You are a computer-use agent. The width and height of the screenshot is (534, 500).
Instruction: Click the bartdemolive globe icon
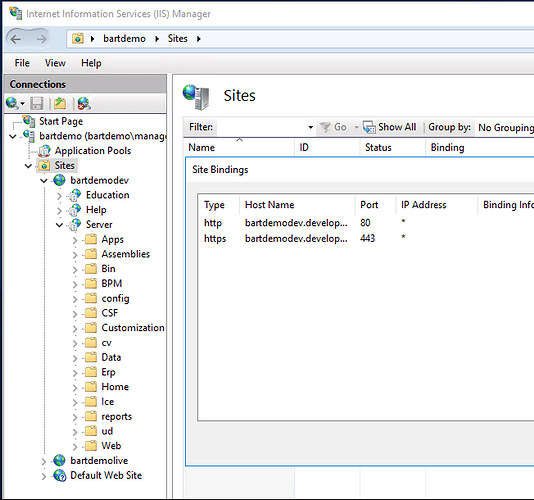coord(59,460)
